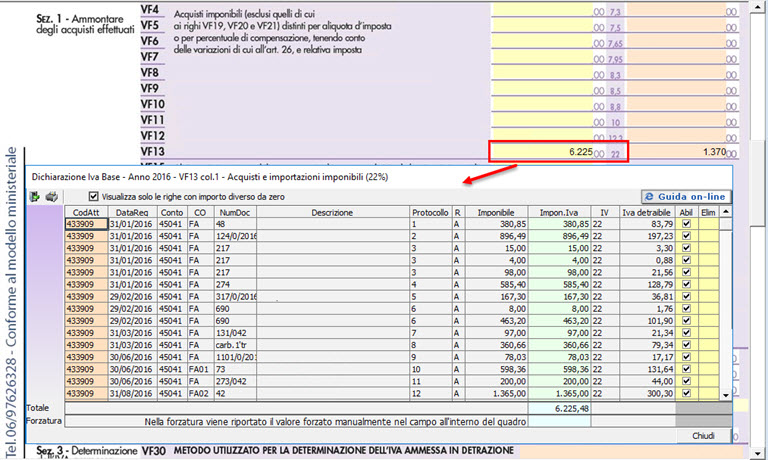Toggle Abil checkbox for protocol 8 row

[x=686, y=344]
